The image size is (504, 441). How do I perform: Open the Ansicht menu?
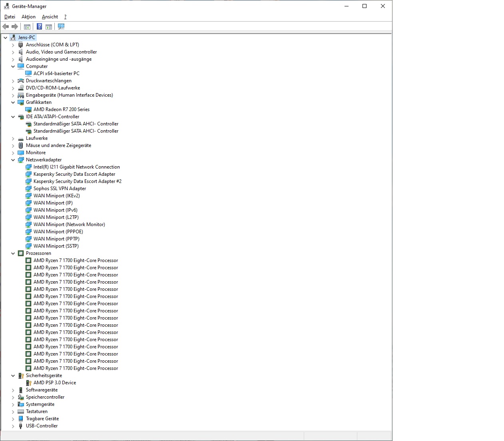pos(50,17)
